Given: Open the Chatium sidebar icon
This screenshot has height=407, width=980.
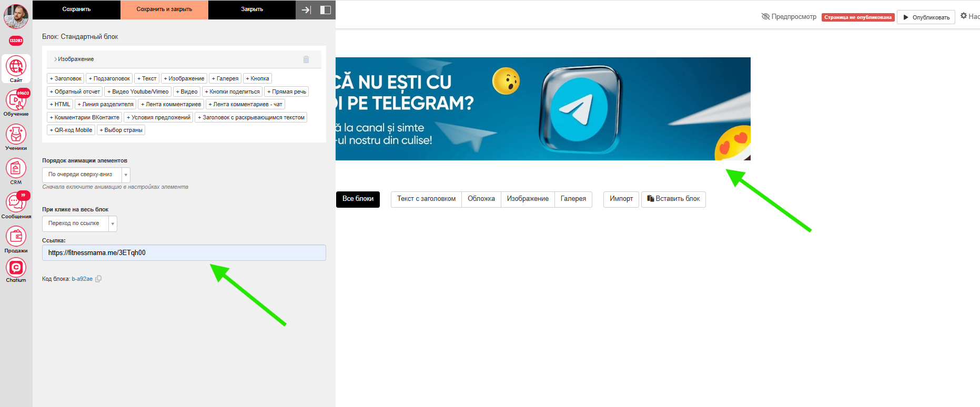Looking at the screenshot, I should click(x=16, y=270).
